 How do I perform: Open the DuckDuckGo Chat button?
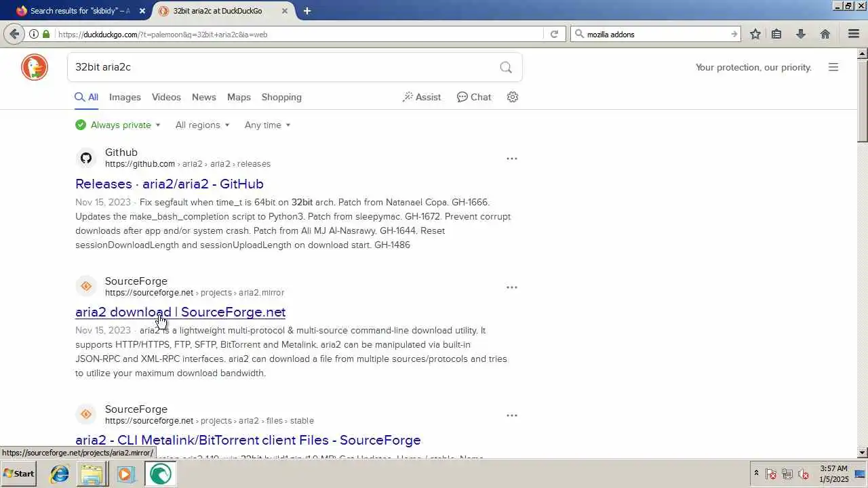pos(474,97)
